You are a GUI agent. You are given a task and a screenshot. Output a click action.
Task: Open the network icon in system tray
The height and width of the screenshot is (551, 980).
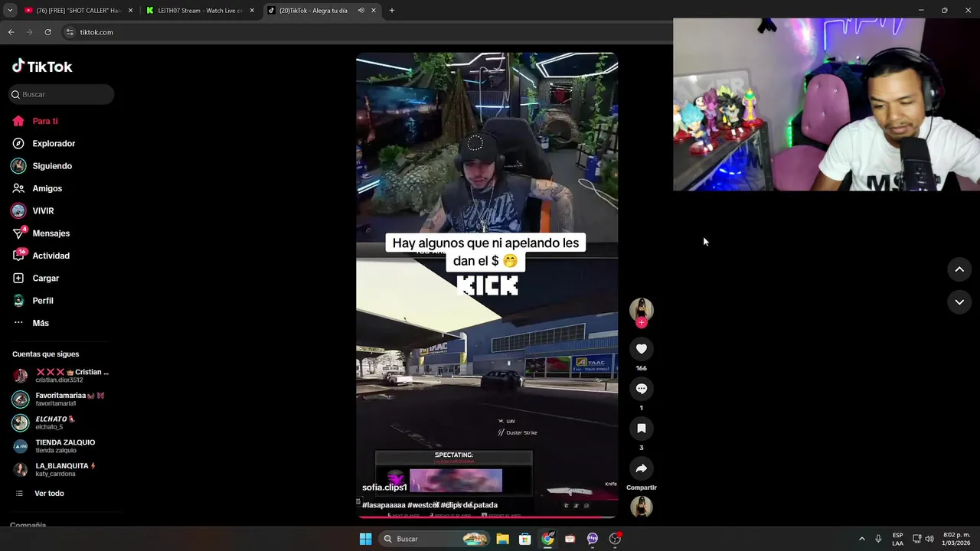pos(916,539)
